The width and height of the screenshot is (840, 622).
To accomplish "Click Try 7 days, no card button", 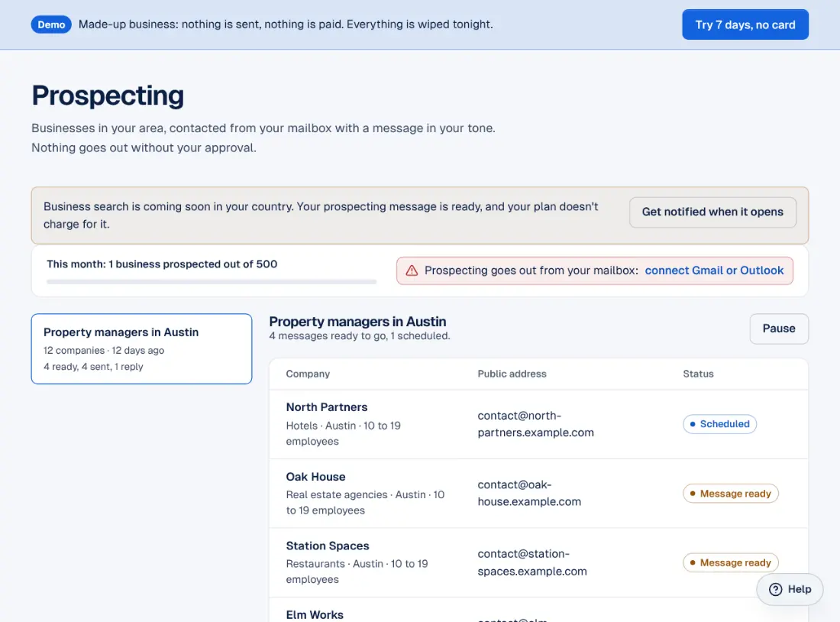I will click(745, 24).
